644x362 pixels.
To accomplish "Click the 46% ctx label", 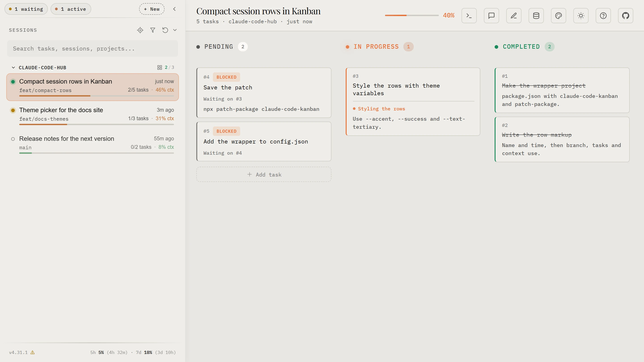I will pyautogui.click(x=165, y=90).
